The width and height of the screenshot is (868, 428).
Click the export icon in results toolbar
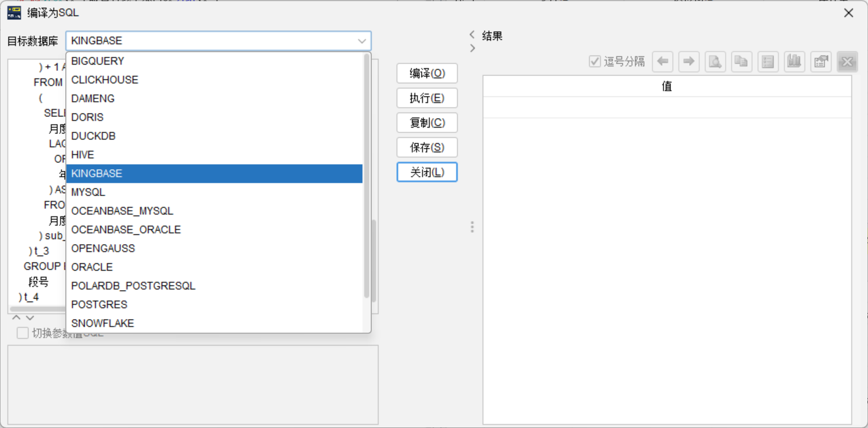pyautogui.click(x=821, y=61)
